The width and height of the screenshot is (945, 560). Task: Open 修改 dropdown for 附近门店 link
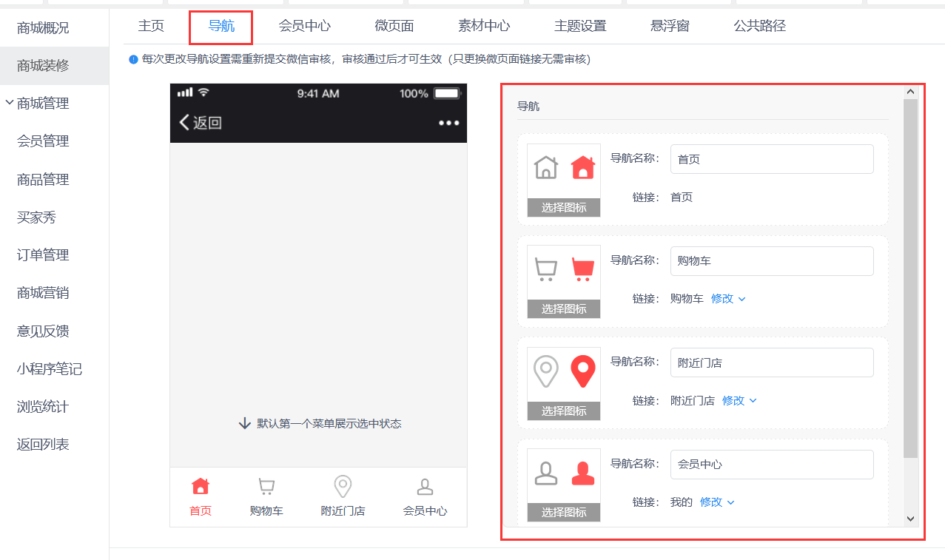[x=739, y=401]
